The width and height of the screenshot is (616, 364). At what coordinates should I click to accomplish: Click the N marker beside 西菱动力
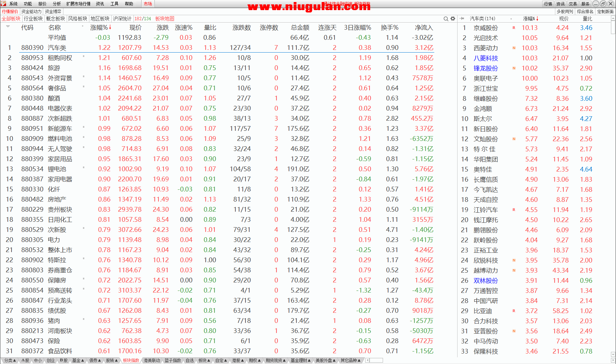(x=514, y=48)
